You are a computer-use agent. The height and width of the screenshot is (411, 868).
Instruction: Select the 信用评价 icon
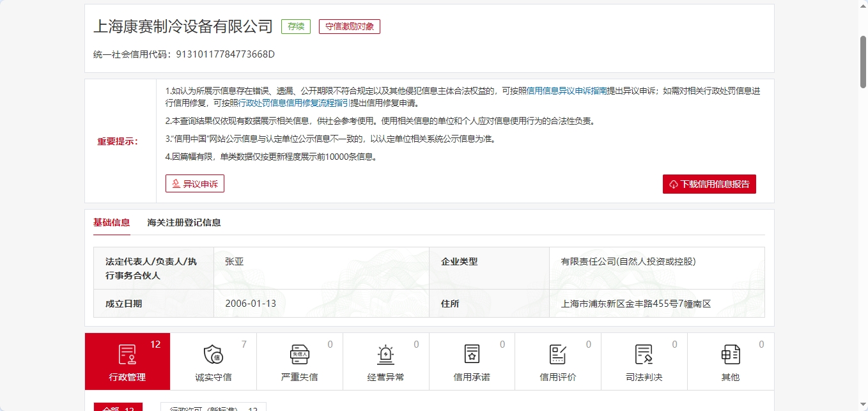[x=557, y=354]
